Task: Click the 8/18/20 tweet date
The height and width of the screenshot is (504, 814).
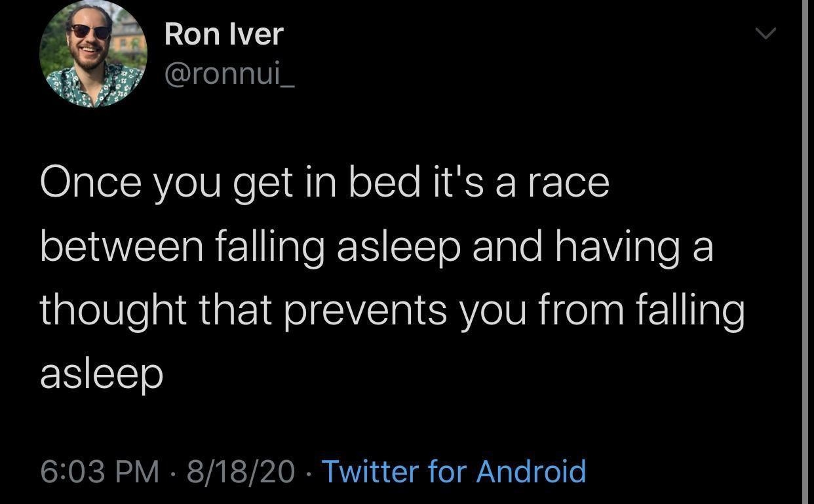Action: [x=241, y=471]
